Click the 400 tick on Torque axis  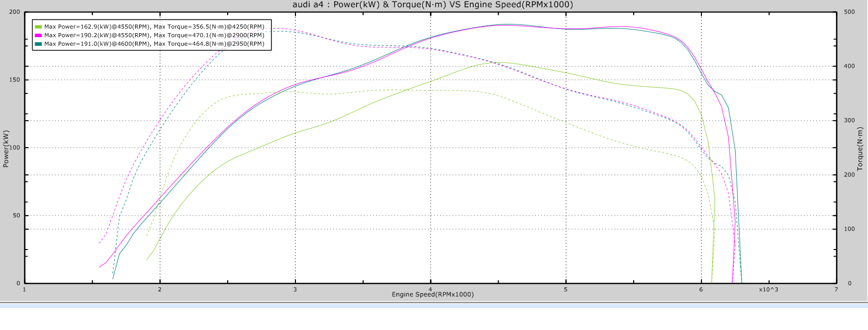850,66
